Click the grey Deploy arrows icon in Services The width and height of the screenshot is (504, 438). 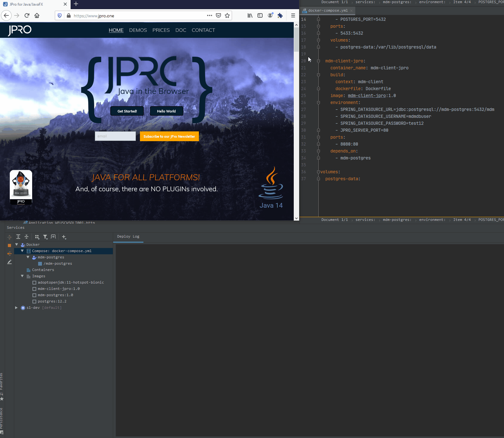coord(9,237)
